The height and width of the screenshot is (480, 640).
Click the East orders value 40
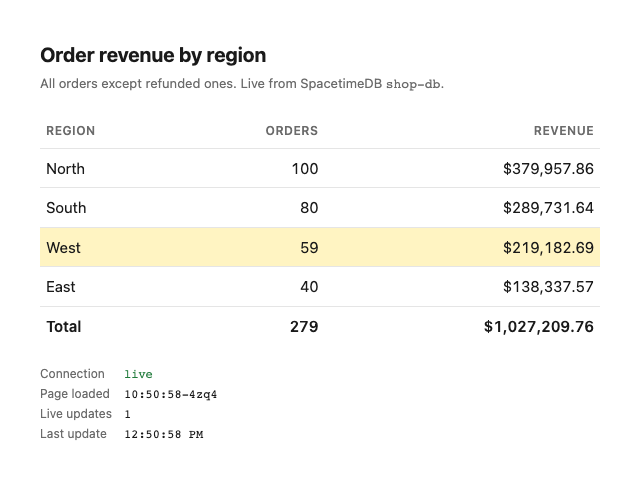[309, 287]
